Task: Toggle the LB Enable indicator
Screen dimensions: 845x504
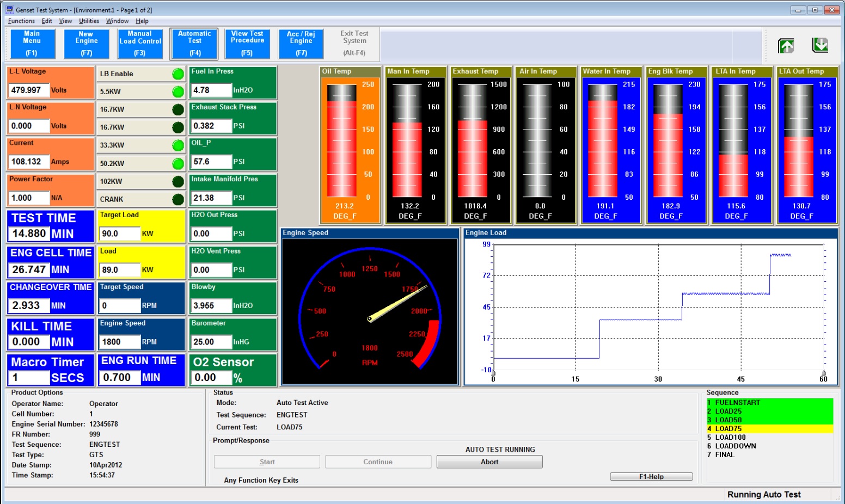Action: [x=177, y=73]
